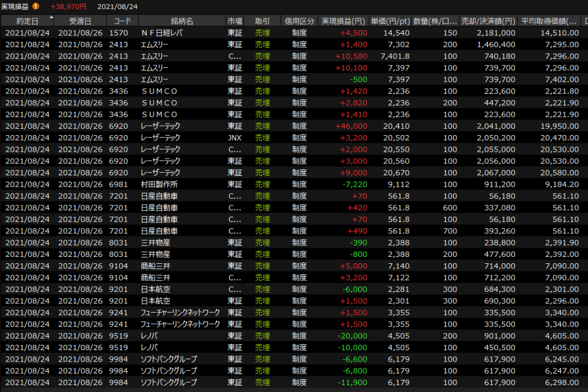Screen dimensions: 588x392
Task: Sort by 実現損益(円) column header
Action: tap(345, 21)
